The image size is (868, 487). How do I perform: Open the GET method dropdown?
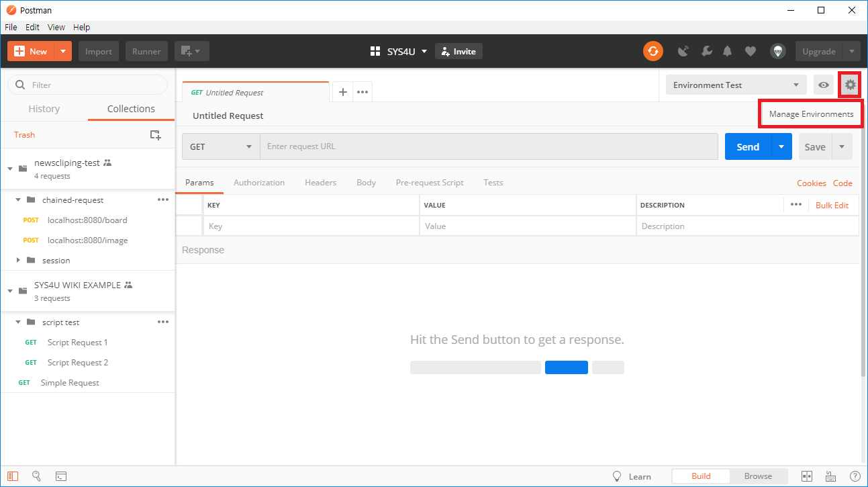(221, 146)
